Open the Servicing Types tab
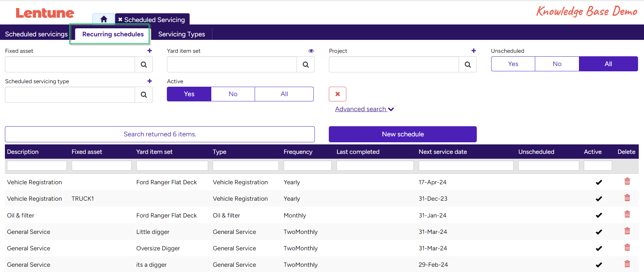 [x=182, y=34]
